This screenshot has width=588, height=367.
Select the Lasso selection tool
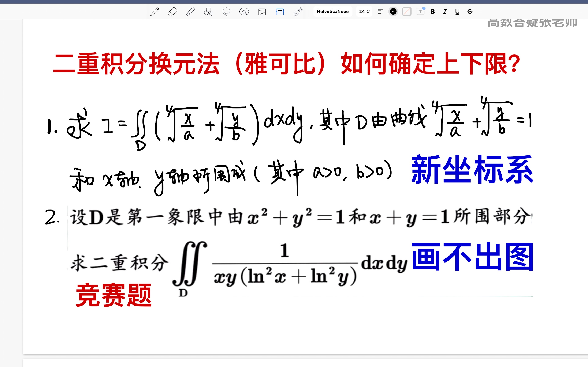tap(226, 12)
